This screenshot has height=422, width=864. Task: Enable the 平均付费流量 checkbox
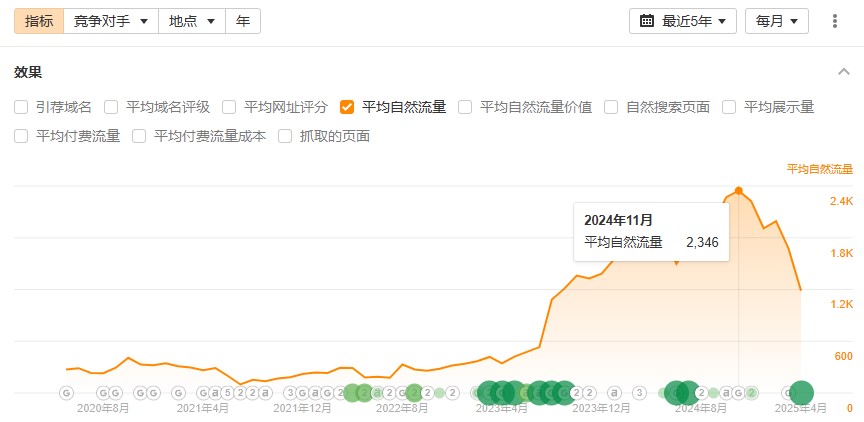point(21,136)
